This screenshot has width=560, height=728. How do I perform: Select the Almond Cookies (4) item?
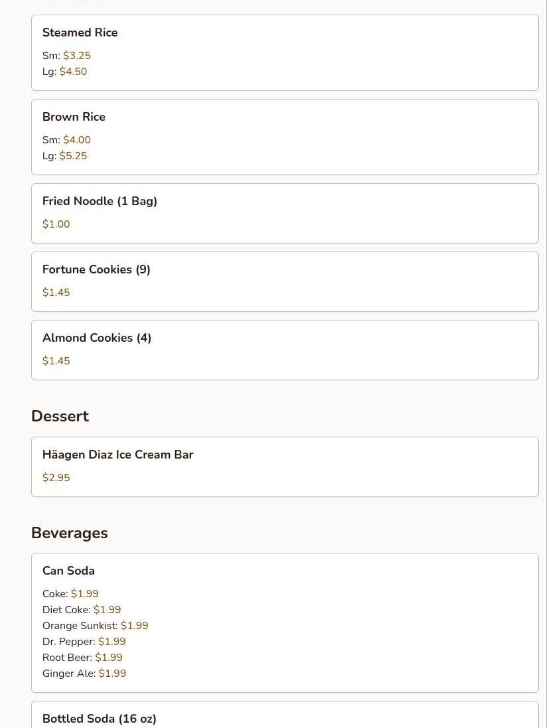(97, 338)
